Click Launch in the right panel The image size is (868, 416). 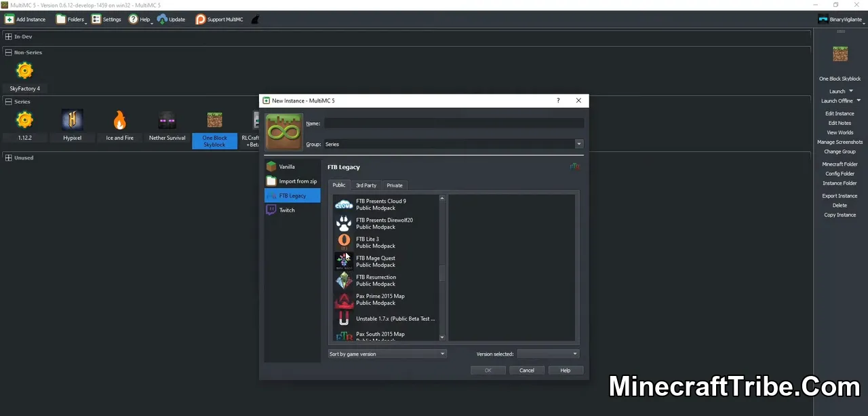(837, 91)
